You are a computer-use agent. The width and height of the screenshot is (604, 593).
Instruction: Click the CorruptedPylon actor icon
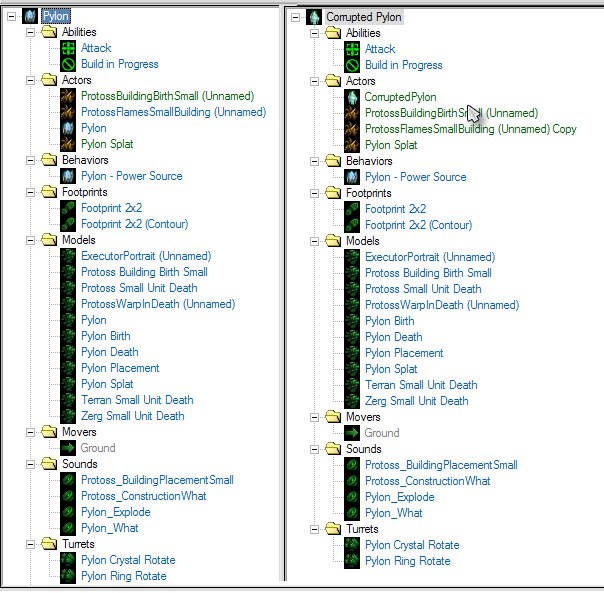(352, 97)
